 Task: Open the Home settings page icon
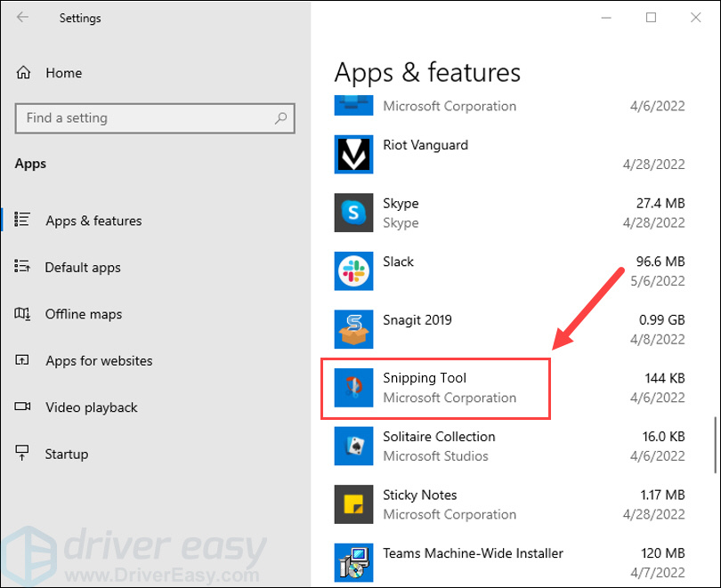[x=23, y=73]
